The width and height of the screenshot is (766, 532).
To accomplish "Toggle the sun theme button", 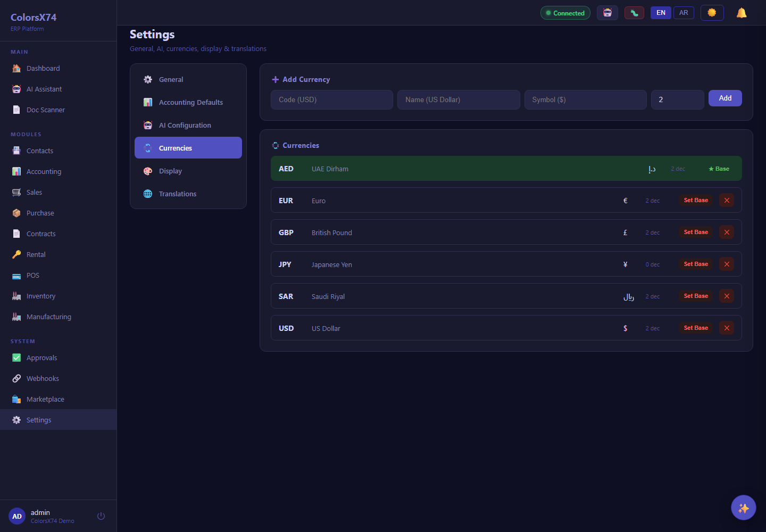I will 712,13.
